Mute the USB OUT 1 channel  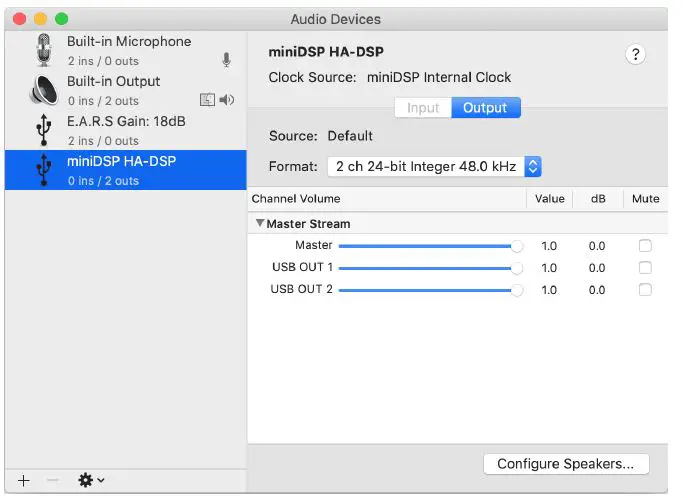645,268
